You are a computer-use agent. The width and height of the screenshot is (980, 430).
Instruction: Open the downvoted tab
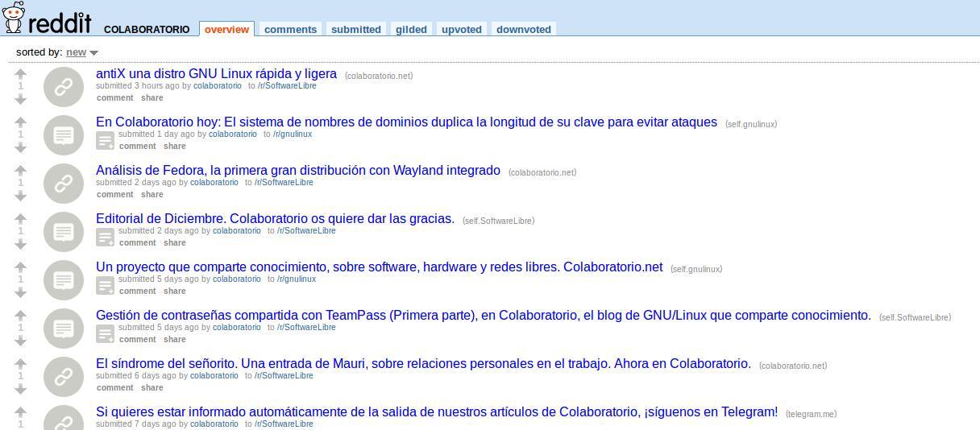[x=524, y=29]
